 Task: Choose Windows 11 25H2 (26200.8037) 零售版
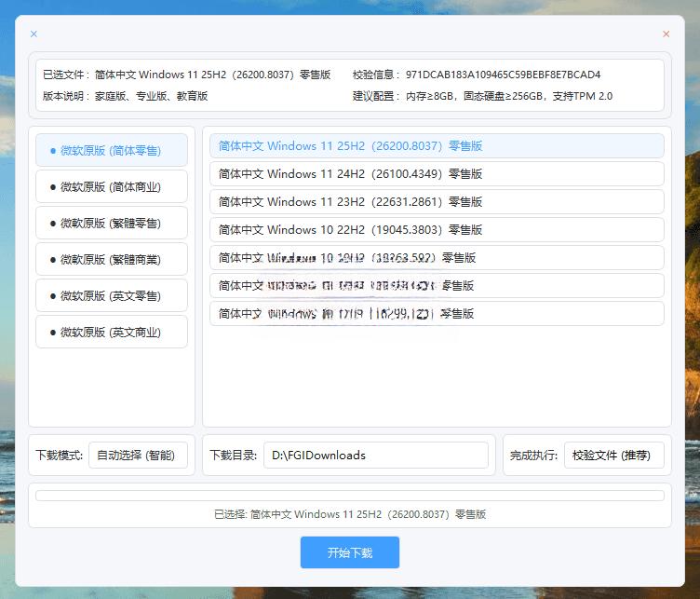437,146
